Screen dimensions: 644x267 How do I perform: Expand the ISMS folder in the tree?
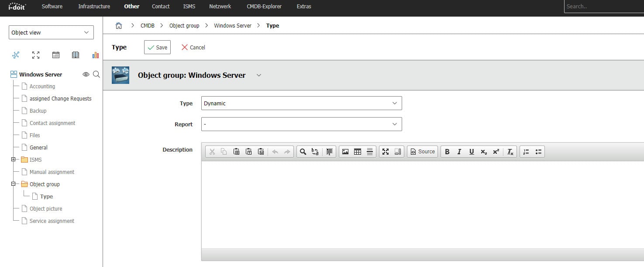13,160
